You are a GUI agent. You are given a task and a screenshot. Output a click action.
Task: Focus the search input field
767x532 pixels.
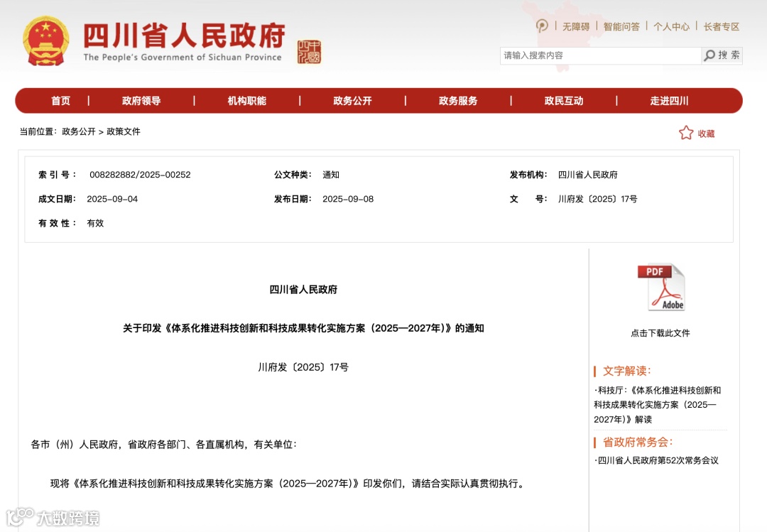click(x=600, y=55)
